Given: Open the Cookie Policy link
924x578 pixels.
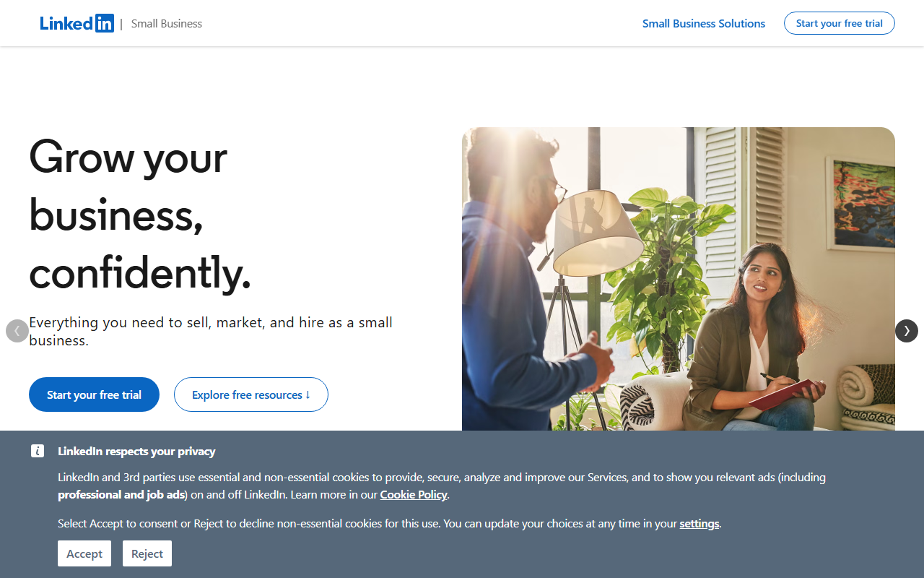Looking at the screenshot, I should point(414,495).
